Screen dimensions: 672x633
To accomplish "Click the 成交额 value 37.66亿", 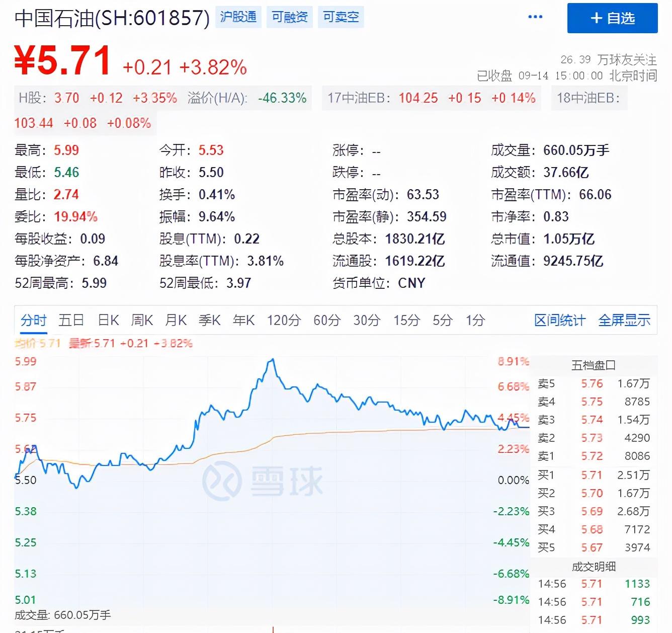I will tap(566, 172).
